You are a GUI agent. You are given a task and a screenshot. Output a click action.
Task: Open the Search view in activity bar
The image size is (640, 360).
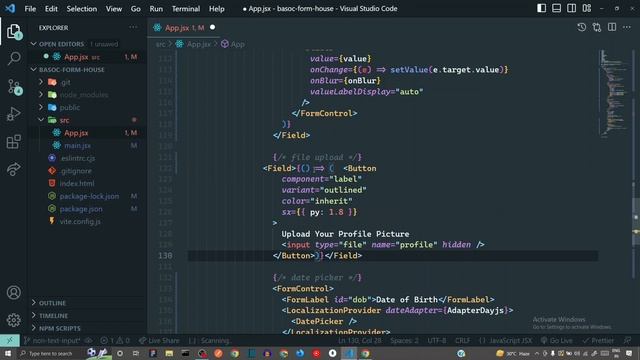[x=13, y=58]
